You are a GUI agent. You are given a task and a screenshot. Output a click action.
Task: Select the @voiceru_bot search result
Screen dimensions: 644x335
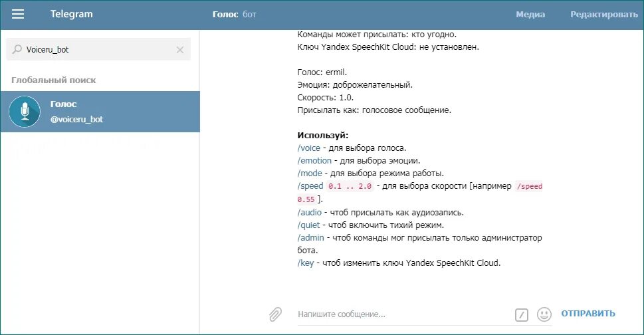(x=100, y=112)
